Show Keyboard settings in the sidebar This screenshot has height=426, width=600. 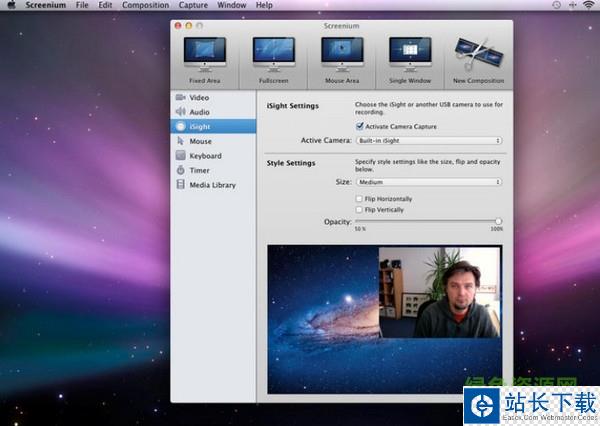[x=204, y=156]
